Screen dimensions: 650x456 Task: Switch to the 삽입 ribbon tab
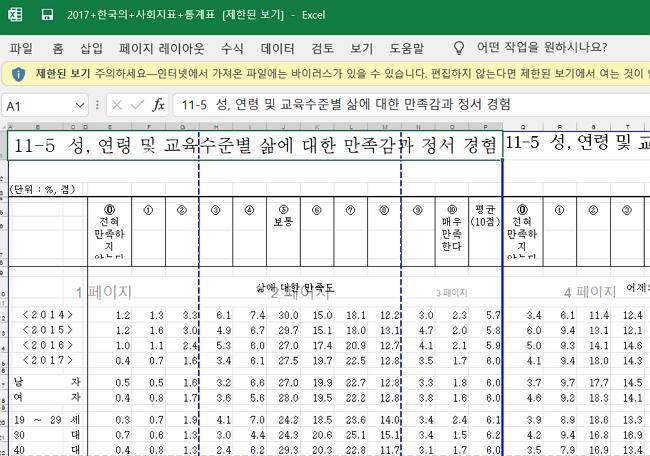click(91, 47)
